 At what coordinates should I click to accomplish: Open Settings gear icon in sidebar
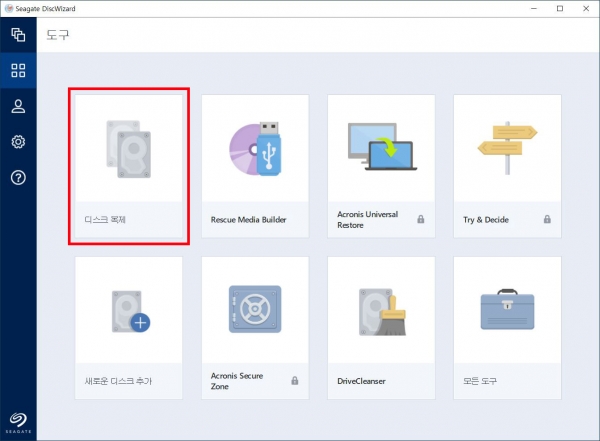pos(18,142)
